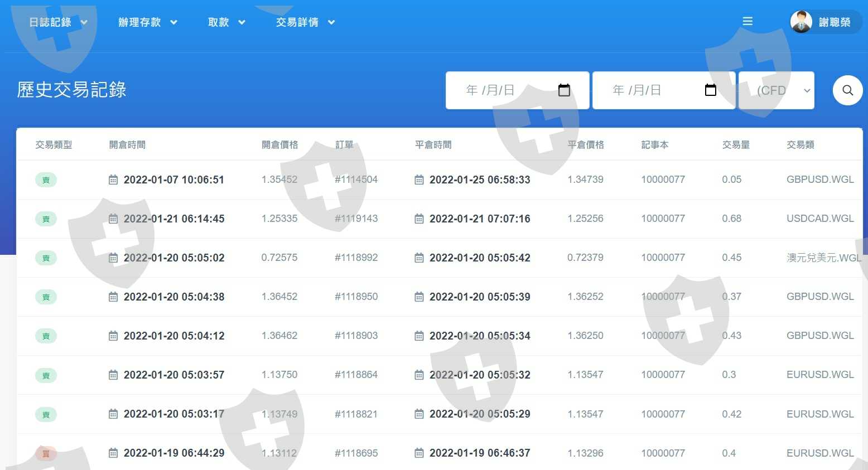This screenshot has width=868, height=470.
Task: Click the sell badge on order #1119143
Action: pyautogui.click(x=46, y=219)
